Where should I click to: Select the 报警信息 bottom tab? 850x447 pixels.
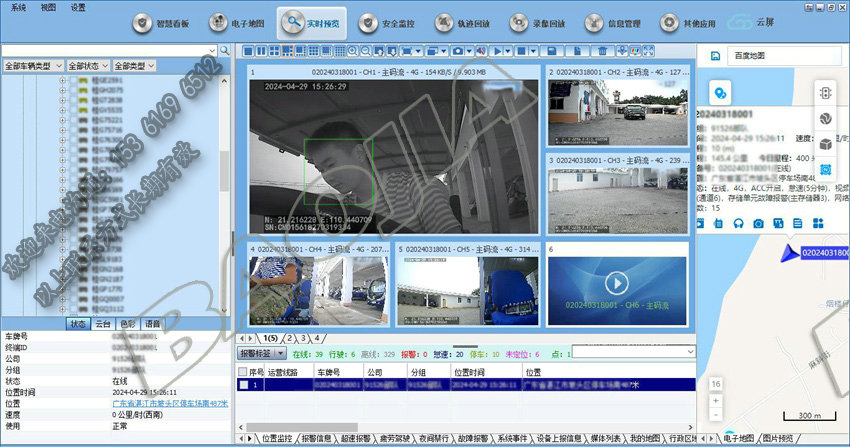coord(320,438)
